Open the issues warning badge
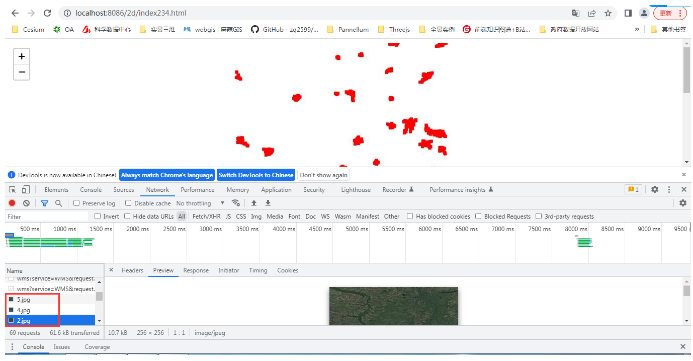The image size is (693, 361). [x=633, y=189]
